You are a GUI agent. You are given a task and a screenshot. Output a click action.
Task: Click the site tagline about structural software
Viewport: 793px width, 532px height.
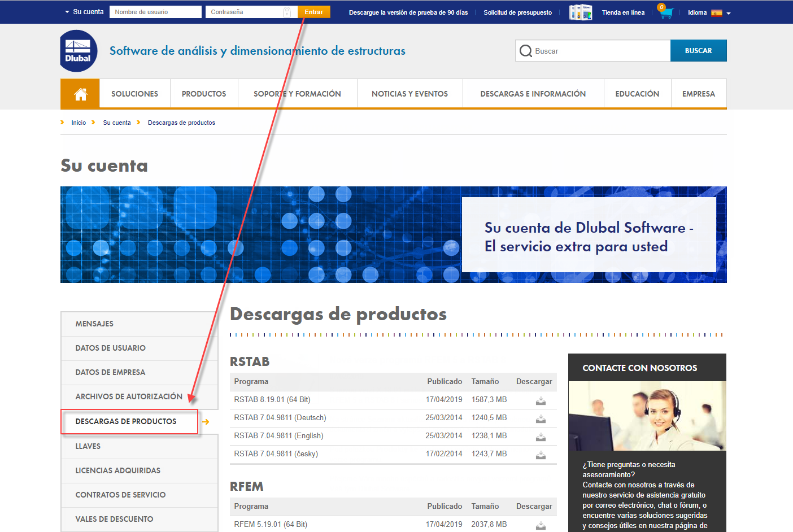click(257, 51)
